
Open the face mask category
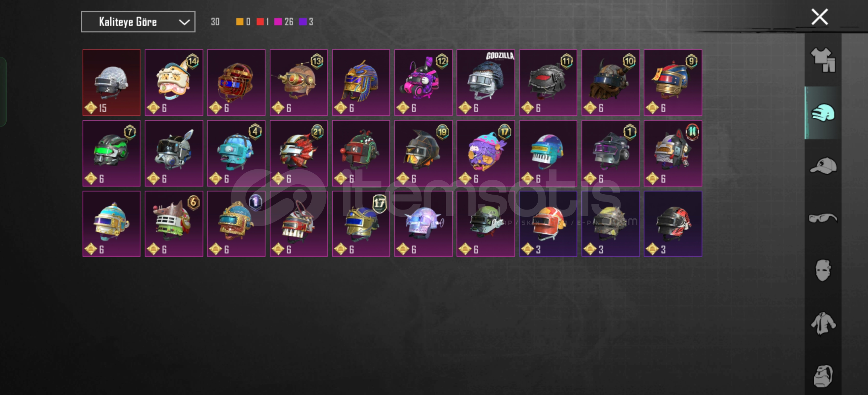823,270
